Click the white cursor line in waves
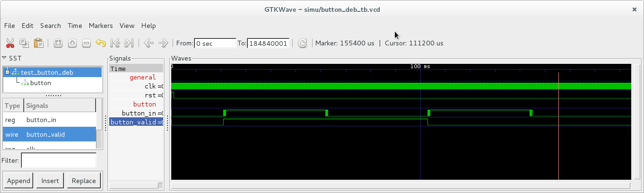 point(558,125)
